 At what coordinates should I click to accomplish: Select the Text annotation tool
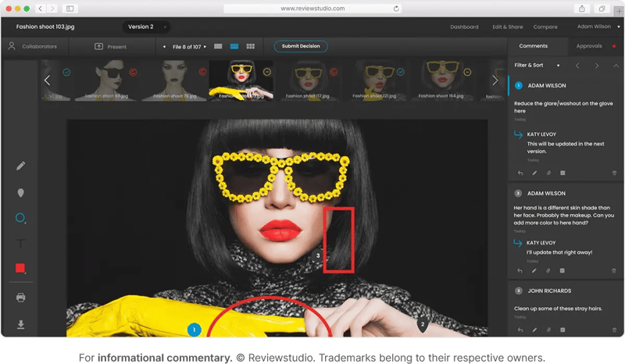[20, 244]
